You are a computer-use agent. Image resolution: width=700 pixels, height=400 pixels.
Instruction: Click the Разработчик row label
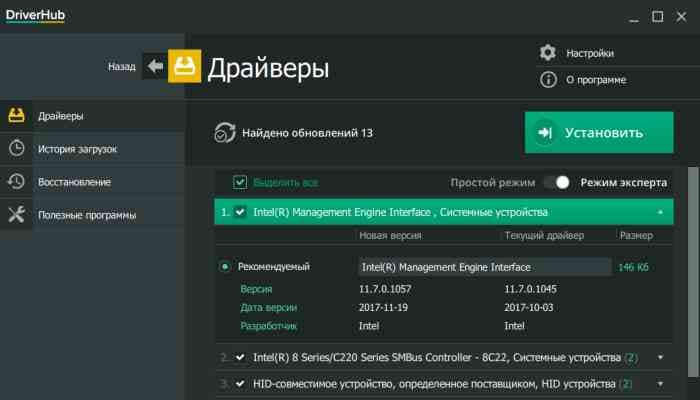pyautogui.click(x=268, y=325)
